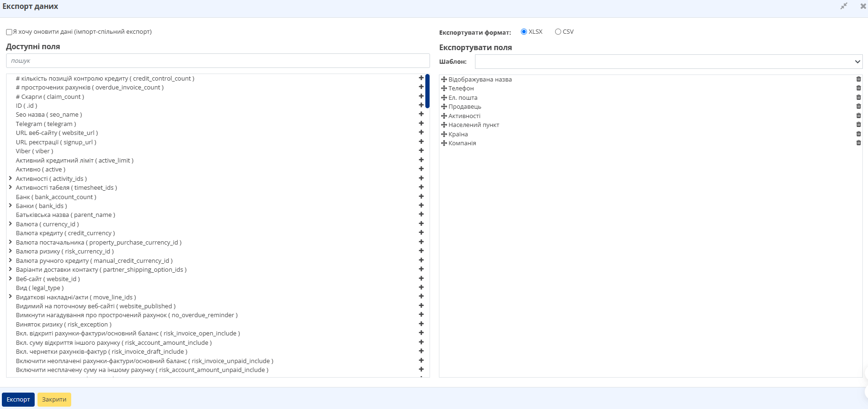Delete Країна from exported fields
Screen dimensions: 868x409
click(x=859, y=134)
